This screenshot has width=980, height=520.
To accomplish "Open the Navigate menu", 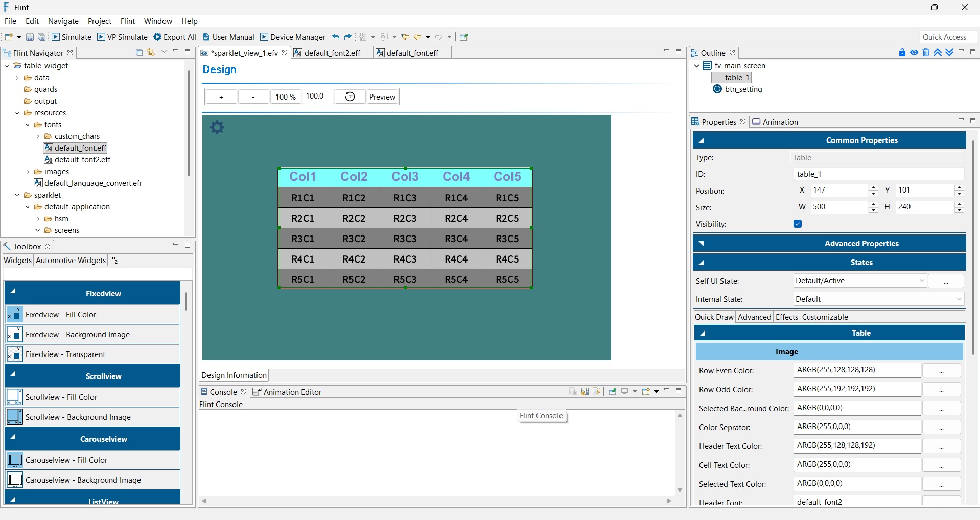I will [x=63, y=21].
